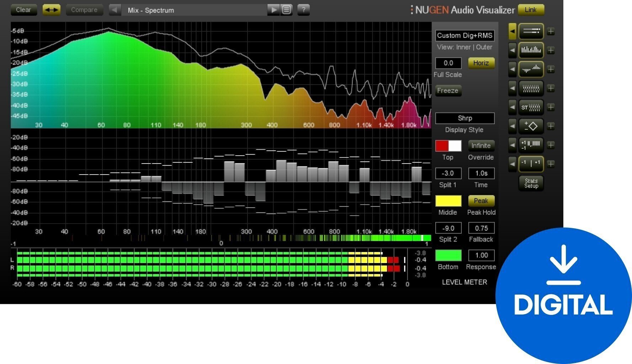This screenshot has height=364, width=632.
Task: Toggle Peak Hold mode
Action: click(481, 201)
